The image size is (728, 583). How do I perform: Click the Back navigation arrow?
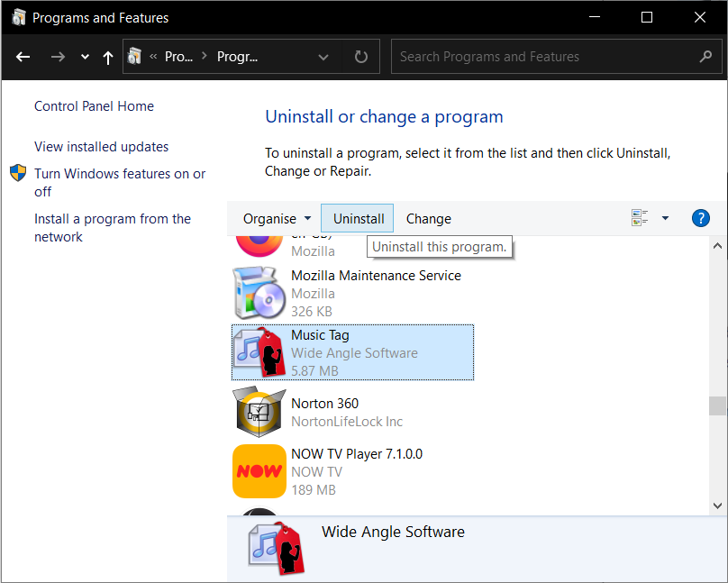click(x=23, y=57)
